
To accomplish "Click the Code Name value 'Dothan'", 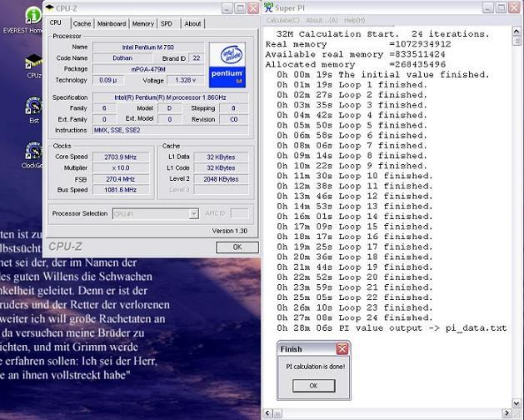I will pyautogui.click(x=122, y=57).
